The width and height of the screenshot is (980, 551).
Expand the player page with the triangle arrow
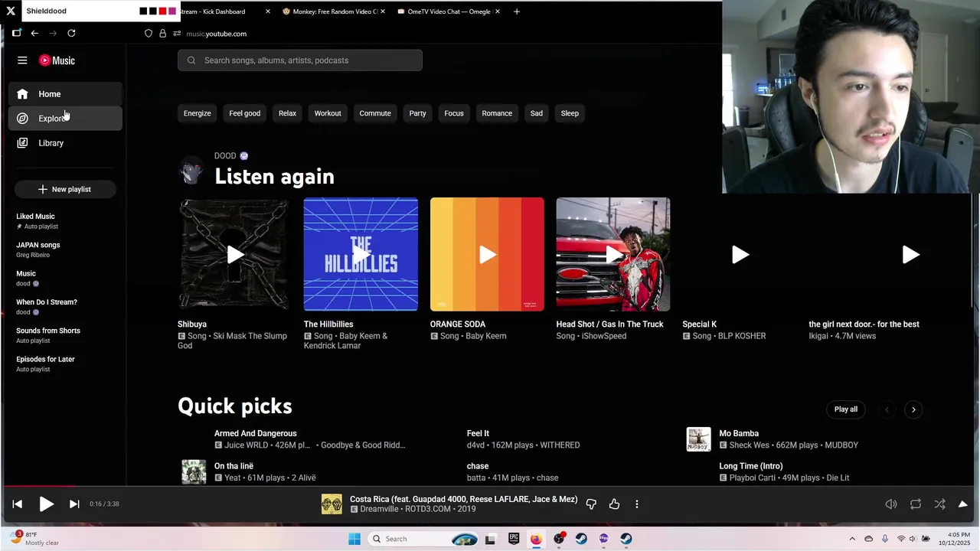point(963,504)
